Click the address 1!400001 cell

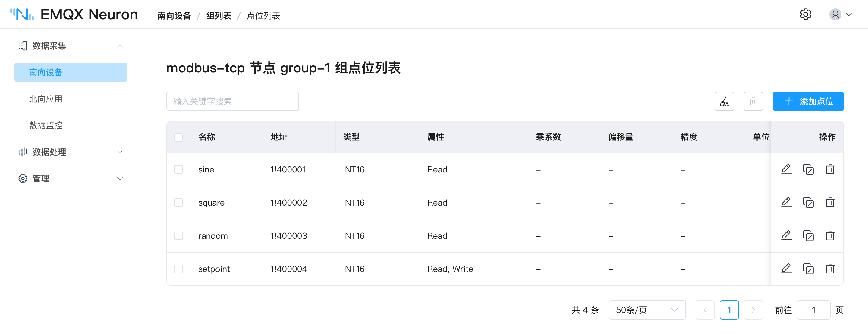point(288,169)
